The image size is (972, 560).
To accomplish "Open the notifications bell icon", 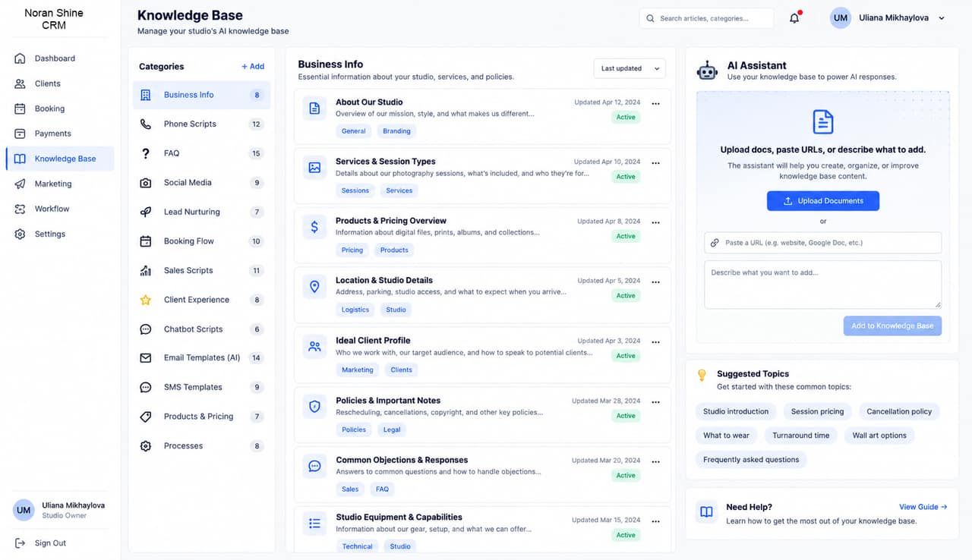I will point(794,18).
